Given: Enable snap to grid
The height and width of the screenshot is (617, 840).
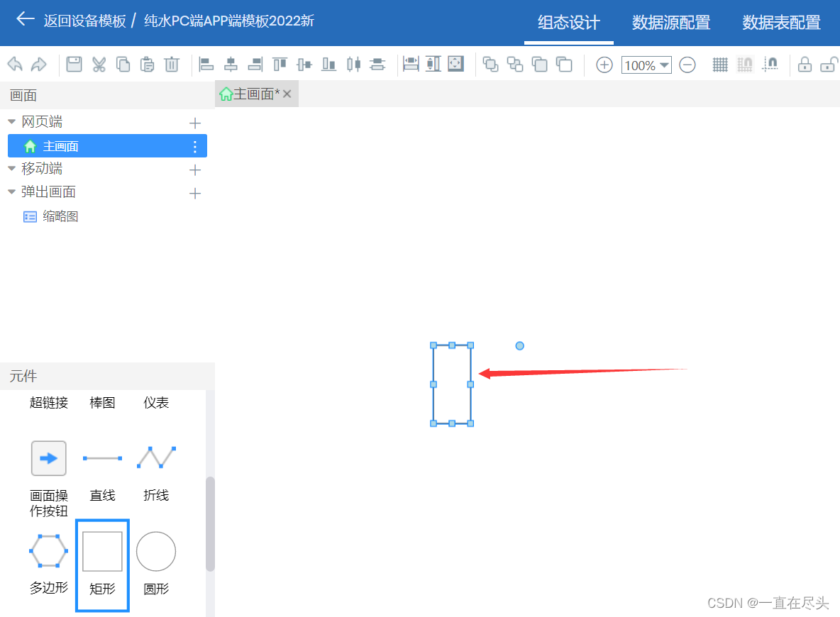Looking at the screenshot, I should click(x=745, y=64).
